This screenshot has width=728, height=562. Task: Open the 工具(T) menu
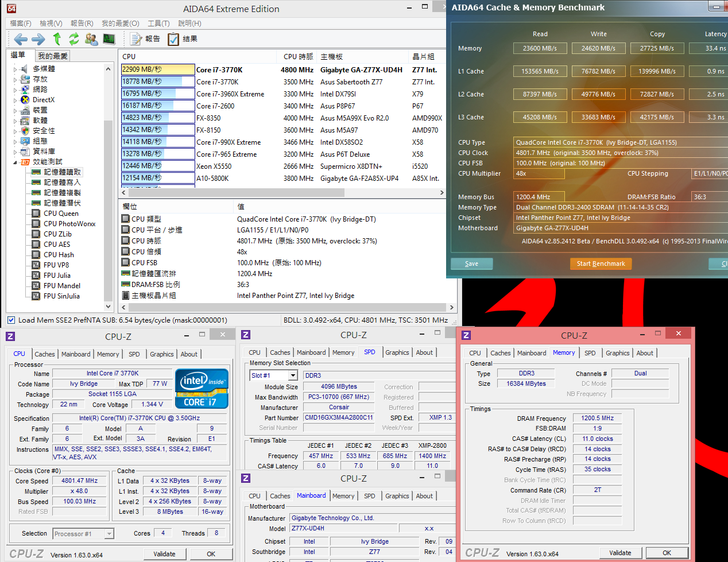tap(158, 24)
